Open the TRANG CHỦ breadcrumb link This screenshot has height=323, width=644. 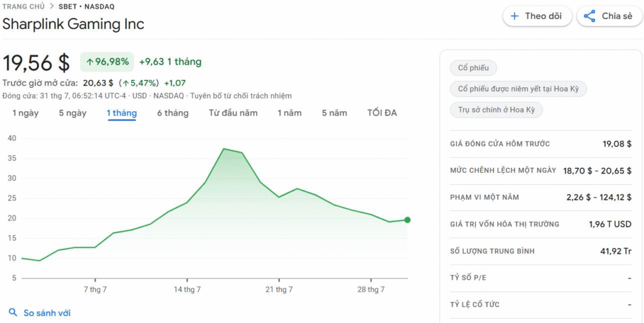23,6
